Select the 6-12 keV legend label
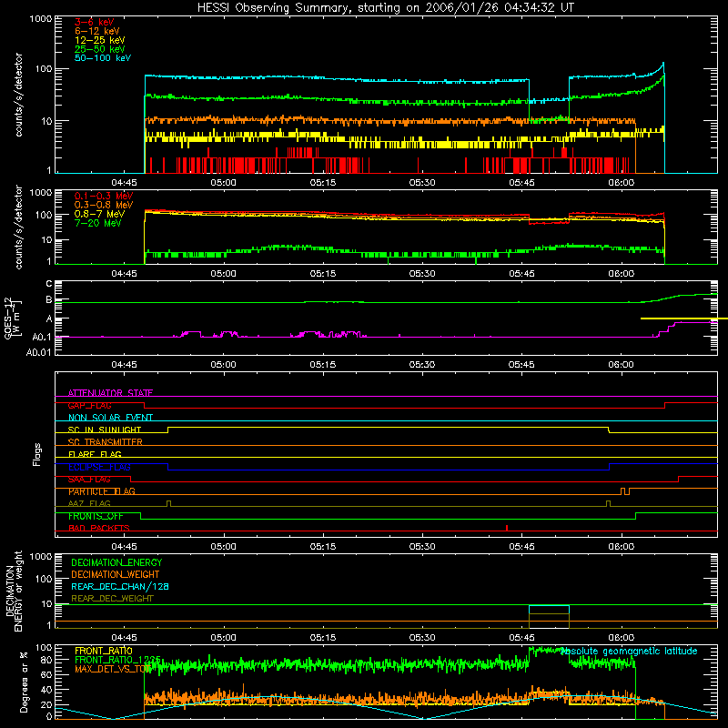The height and width of the screenshot is (728, 728). point(97,31)
